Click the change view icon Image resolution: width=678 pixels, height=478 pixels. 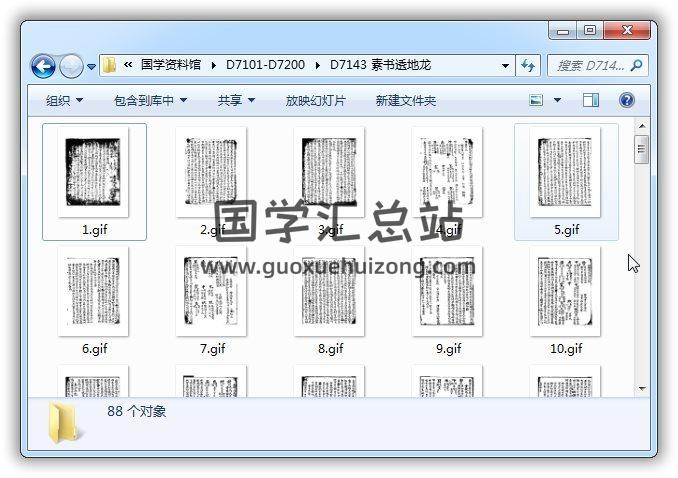pos(536,100)
